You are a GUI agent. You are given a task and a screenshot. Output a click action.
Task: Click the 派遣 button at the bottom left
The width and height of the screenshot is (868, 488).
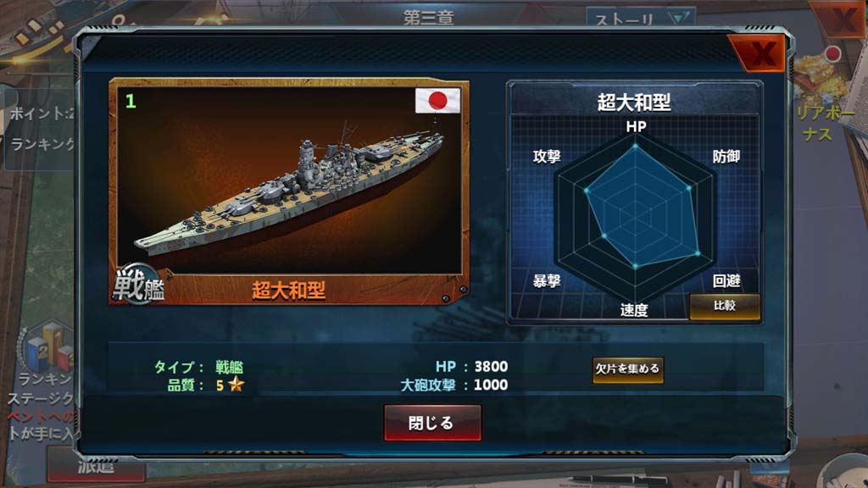[x=97, y=468]
